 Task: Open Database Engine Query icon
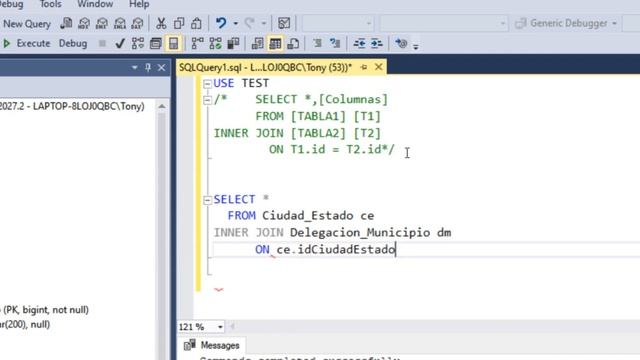coord(66,23)
